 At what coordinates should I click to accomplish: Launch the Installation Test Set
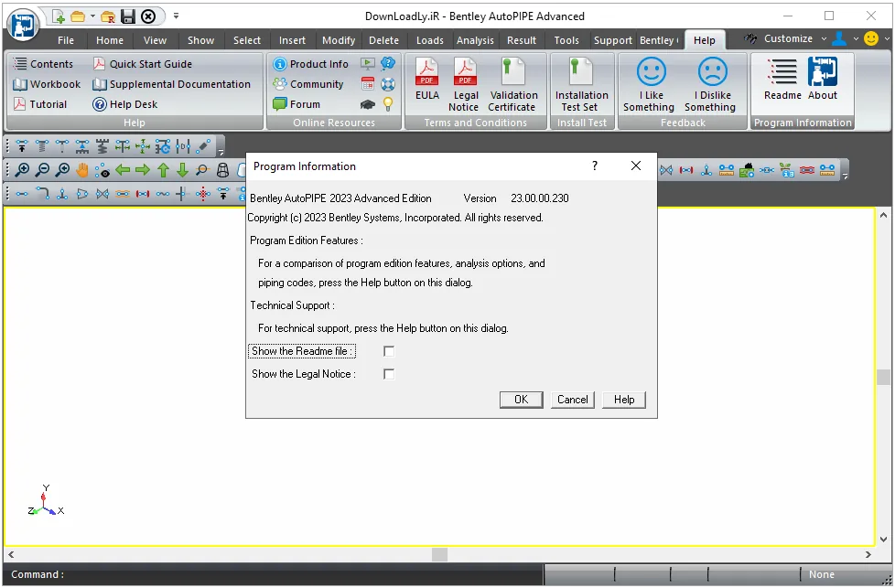(x=582, y=85)
